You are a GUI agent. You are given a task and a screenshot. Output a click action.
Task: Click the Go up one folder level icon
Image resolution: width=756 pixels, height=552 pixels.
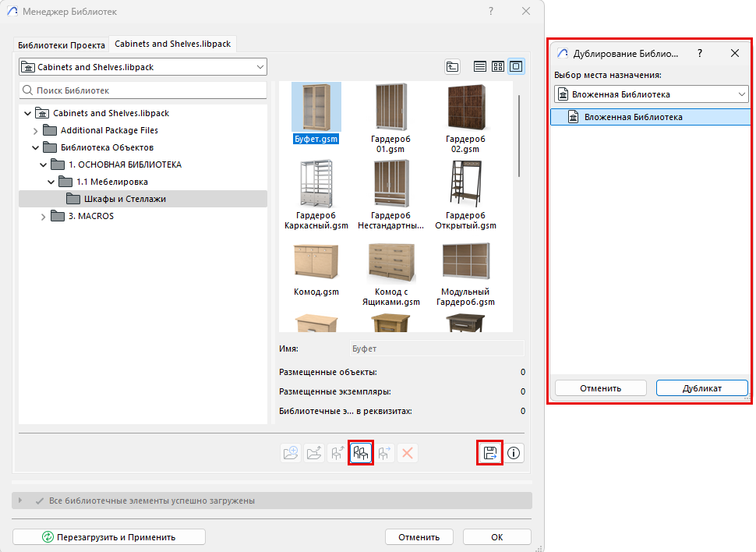pyautogui.click(x=452, y=66)
